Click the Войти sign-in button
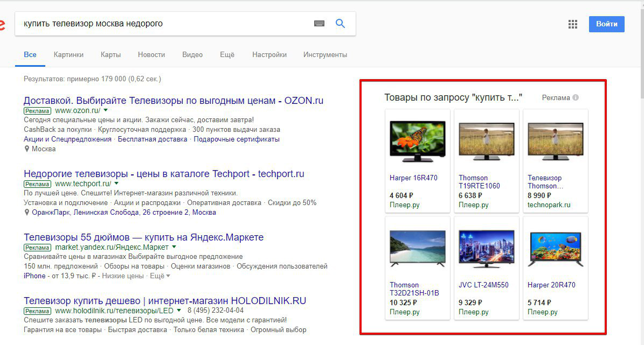 tap(607, 24)
